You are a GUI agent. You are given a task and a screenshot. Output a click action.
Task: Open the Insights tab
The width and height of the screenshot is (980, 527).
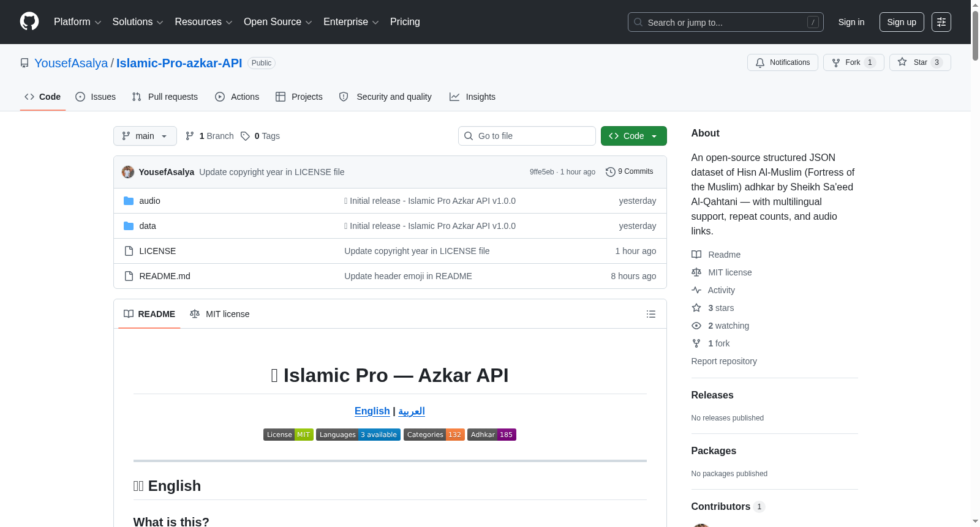point(472,97)
